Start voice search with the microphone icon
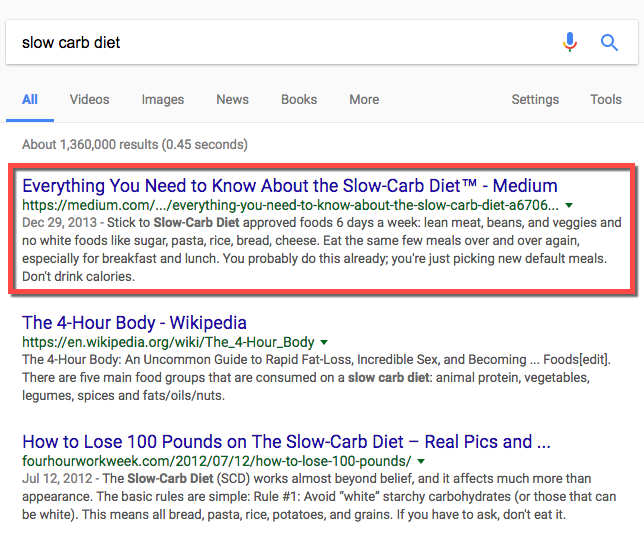The height and width of the screenshot is (541, 644). click(x=570, y=42)
